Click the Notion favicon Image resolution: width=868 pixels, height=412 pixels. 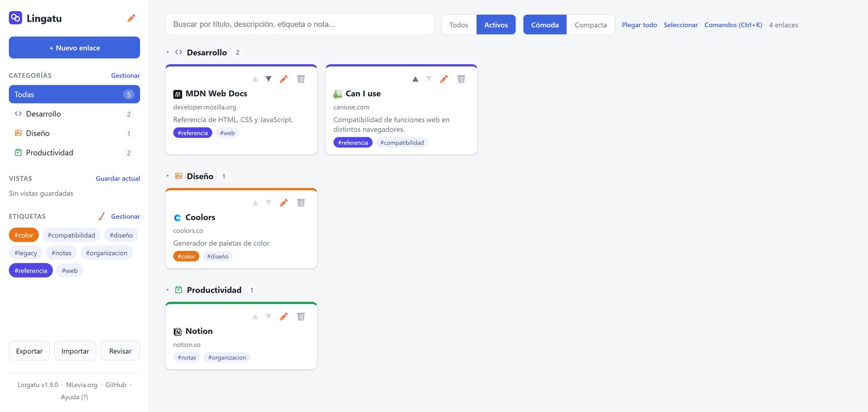point(178,332)
